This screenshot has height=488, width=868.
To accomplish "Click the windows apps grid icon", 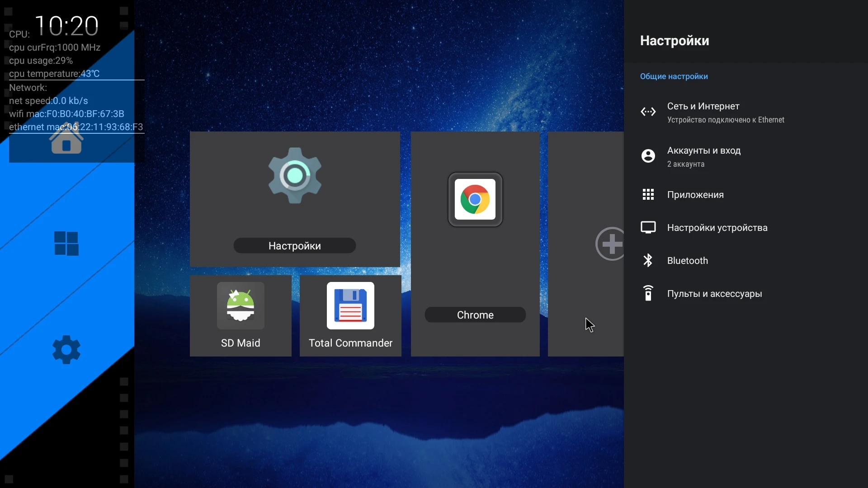I will (66, 244).
